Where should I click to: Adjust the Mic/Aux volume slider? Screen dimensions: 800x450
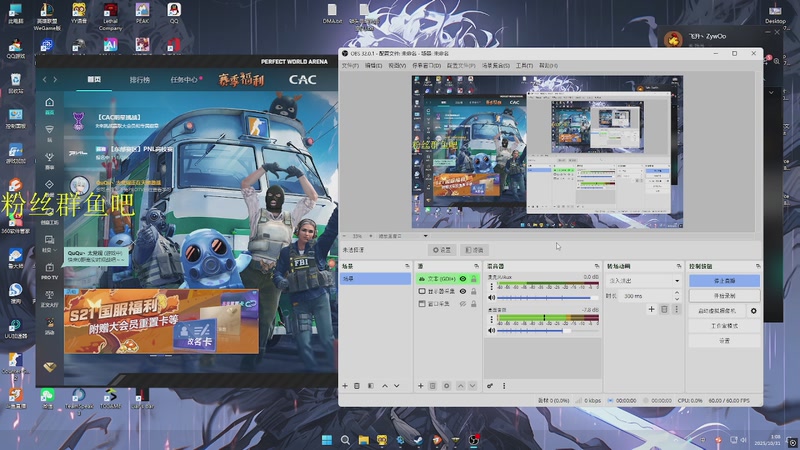[x=547, y=297]
